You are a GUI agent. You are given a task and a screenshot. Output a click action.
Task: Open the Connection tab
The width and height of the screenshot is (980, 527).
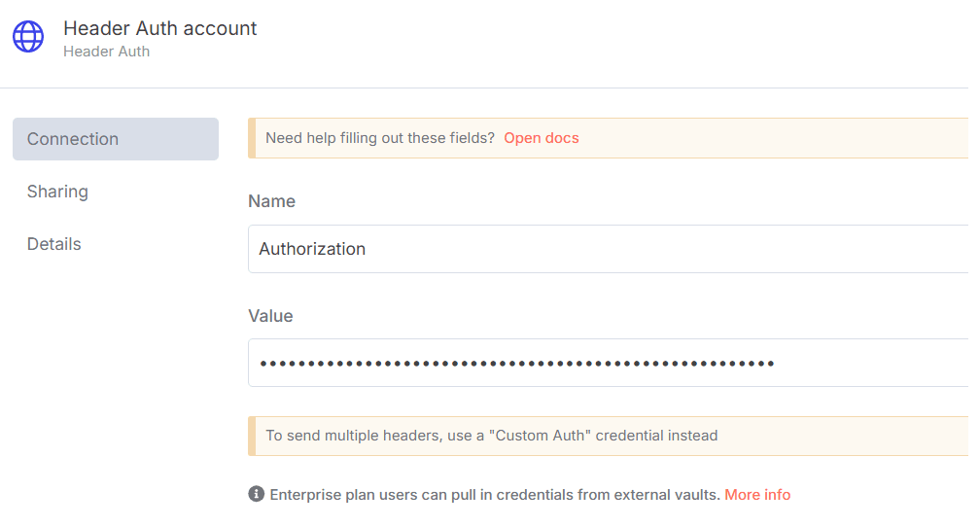115,139
